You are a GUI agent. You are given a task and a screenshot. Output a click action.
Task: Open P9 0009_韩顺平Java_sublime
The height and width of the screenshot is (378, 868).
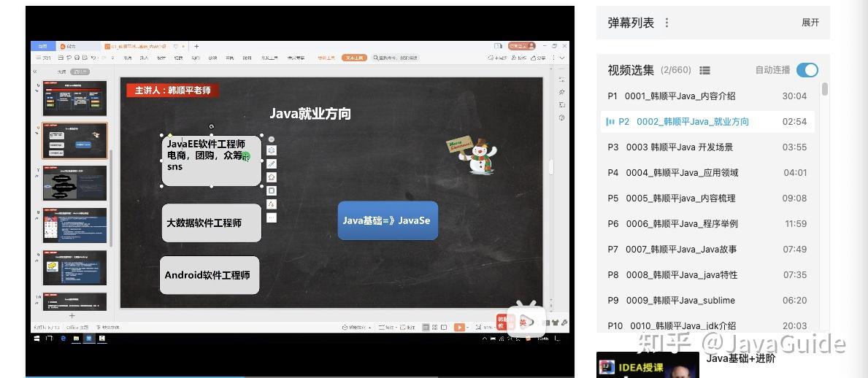tap(707, 301)
